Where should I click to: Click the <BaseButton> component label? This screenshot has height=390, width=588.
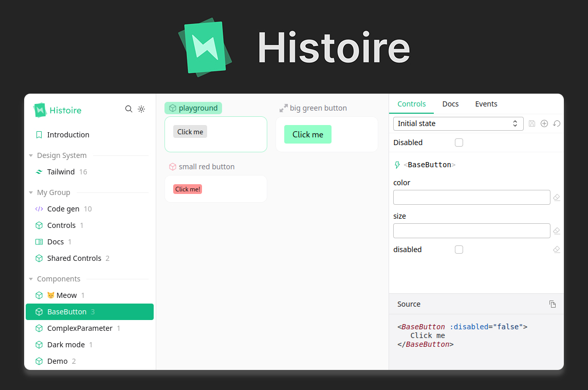pyautogui.click(x=429, y=165)
